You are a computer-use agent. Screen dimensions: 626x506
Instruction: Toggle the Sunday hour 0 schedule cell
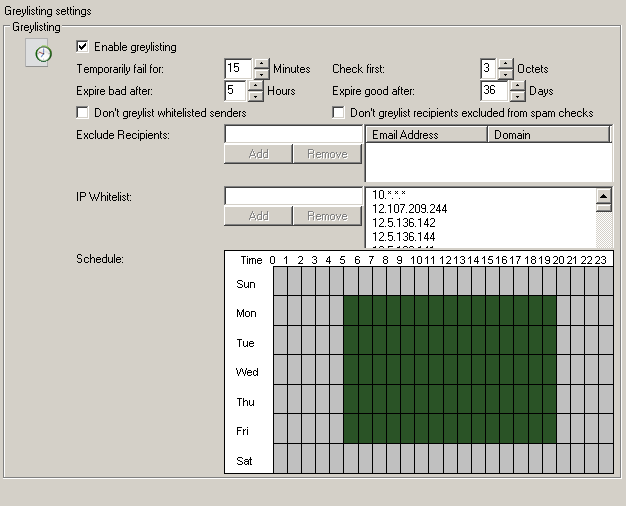tap(280, 284)
